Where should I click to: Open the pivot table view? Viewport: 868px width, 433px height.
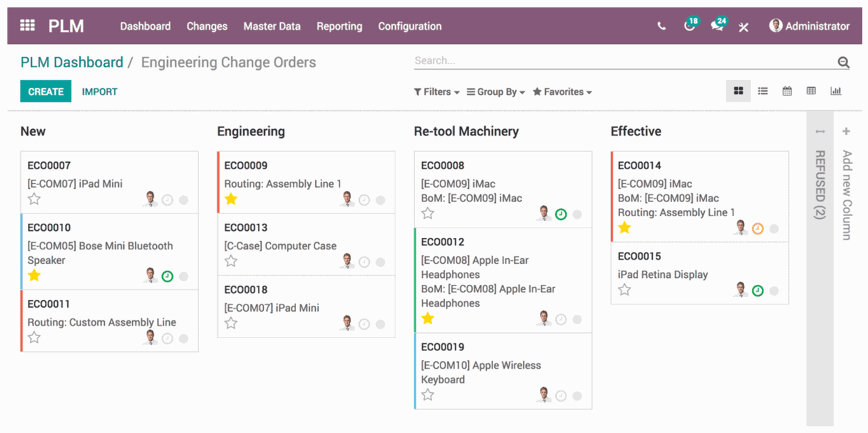811,91
